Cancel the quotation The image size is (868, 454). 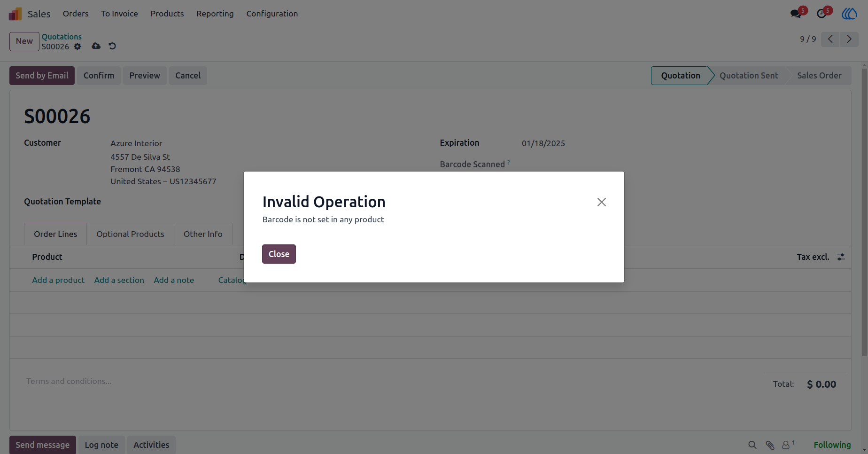click(x=188, y=76)
